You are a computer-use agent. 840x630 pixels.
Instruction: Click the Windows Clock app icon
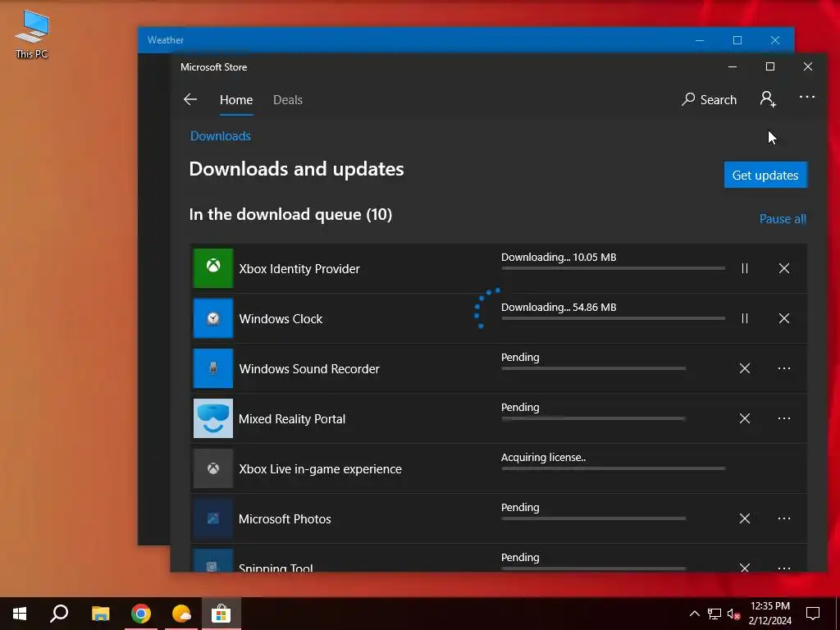pyautogui.click(x=213, y=318)
